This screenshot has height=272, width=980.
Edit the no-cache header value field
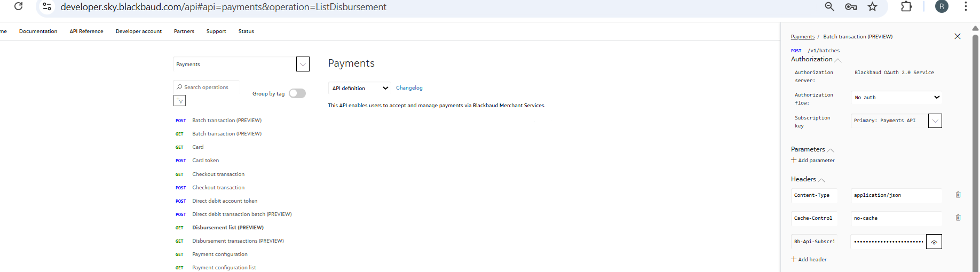point(897,218)
